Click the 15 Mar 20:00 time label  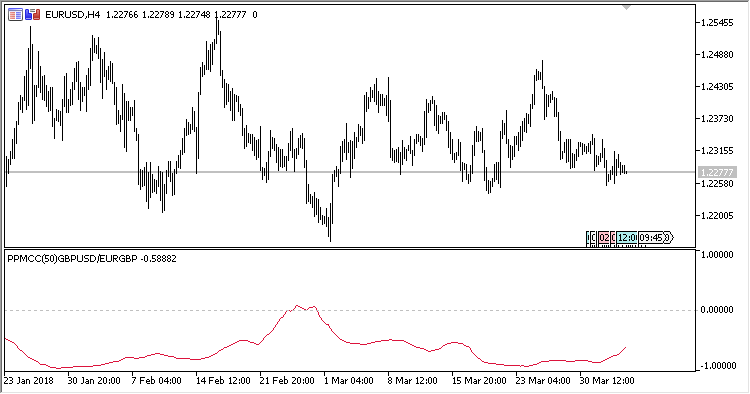pyautogui.click(x=479, y=381)
